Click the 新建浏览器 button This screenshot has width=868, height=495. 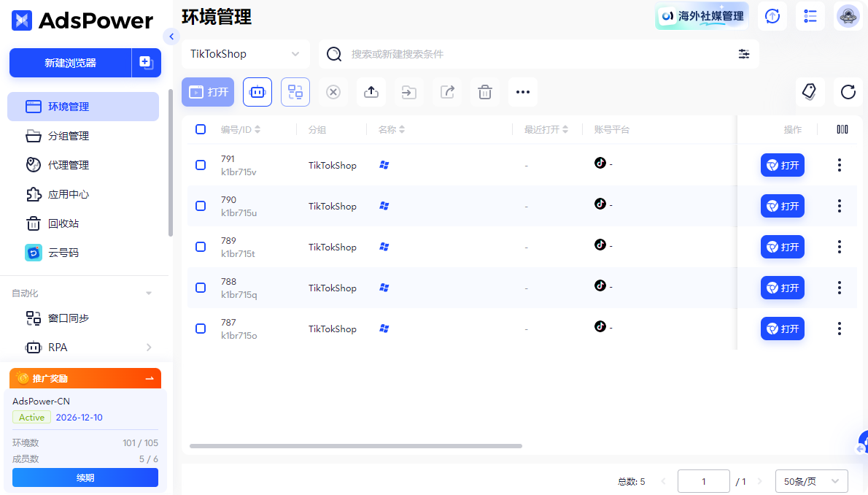(71, 63)
